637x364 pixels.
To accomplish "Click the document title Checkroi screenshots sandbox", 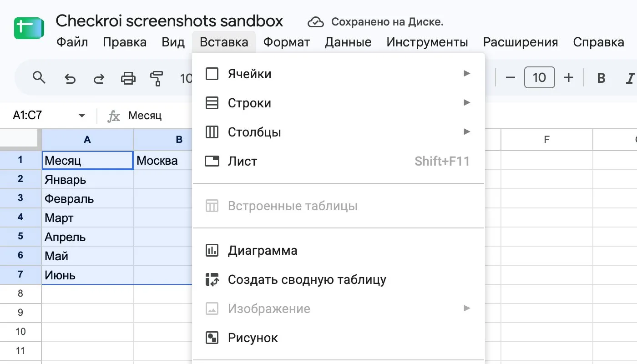I will tap(169, 20).
